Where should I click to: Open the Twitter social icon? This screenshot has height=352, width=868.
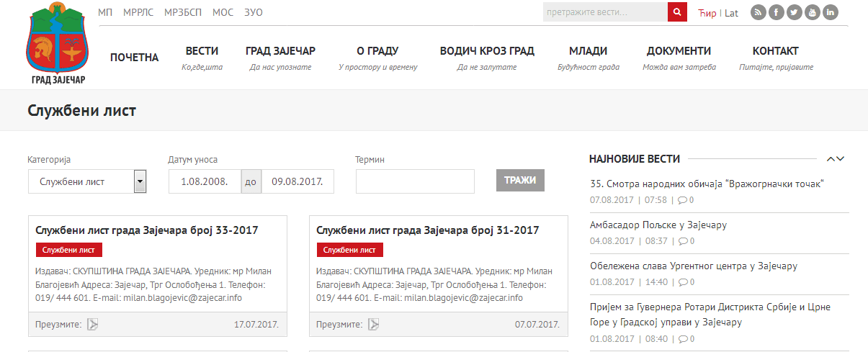point(795,12)
